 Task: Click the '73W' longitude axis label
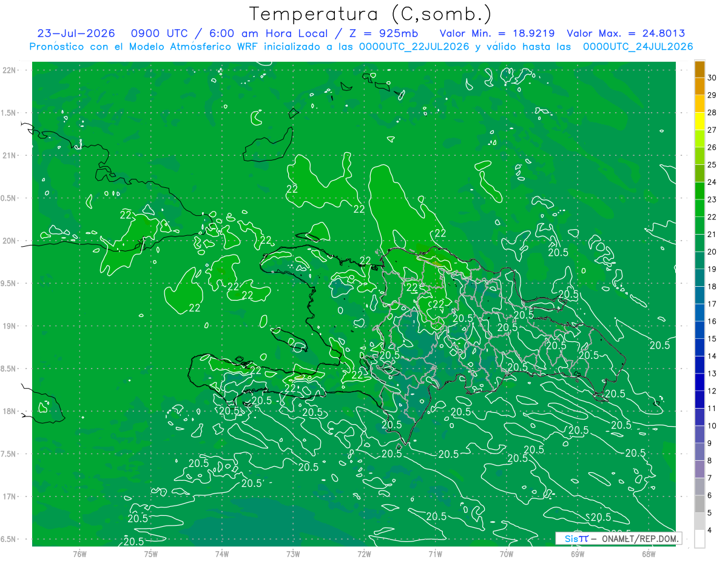tap(293, 554)
